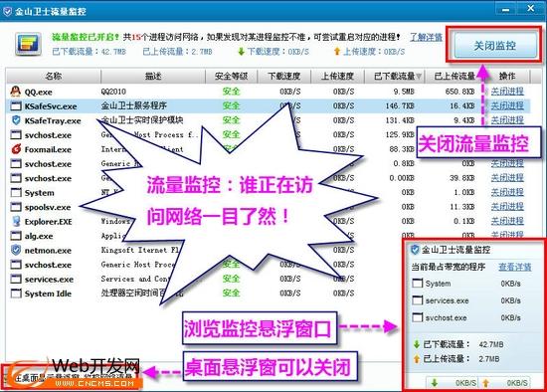Click the 下载速度 column header
This screenshot has width=547, height=392.
[x=284, y=76]
